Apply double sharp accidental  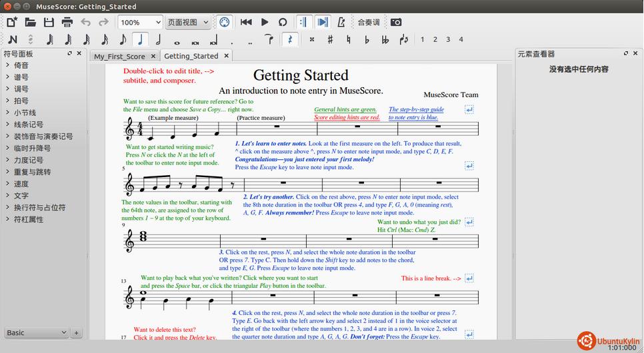pos(312,39)
